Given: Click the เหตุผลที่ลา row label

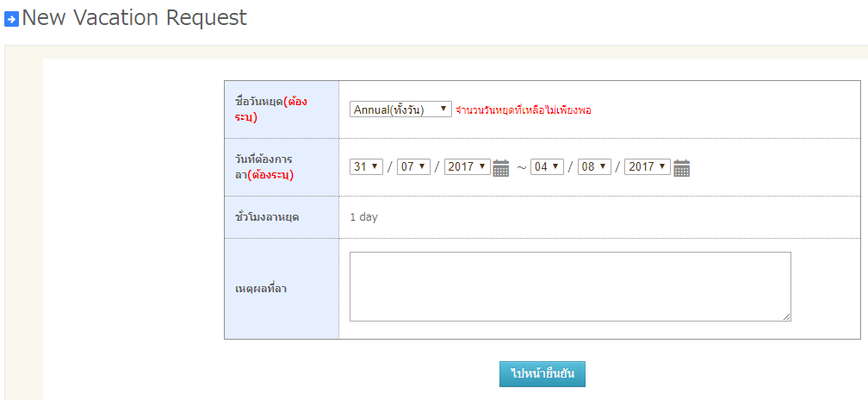Looking at the screenshot, I should coord(261,288).
